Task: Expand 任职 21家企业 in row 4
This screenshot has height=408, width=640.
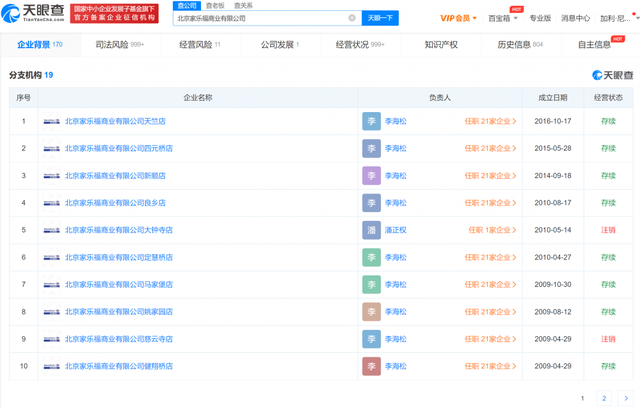Action: coord(490,203)
